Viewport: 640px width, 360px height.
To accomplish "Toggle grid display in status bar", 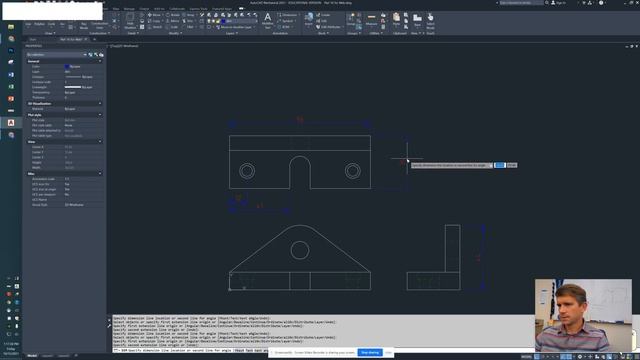I will pos(537,357).
